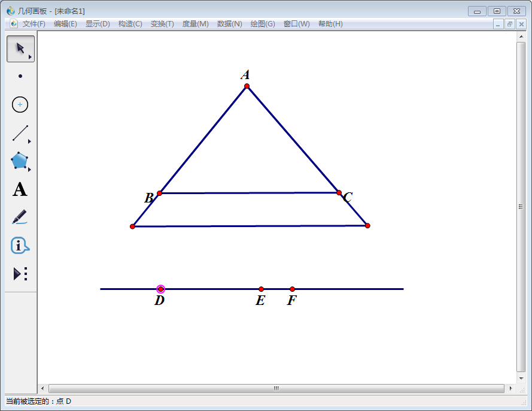Click the label E
Image resolution: width=532 pixels, height=411 pixels.
260,300
